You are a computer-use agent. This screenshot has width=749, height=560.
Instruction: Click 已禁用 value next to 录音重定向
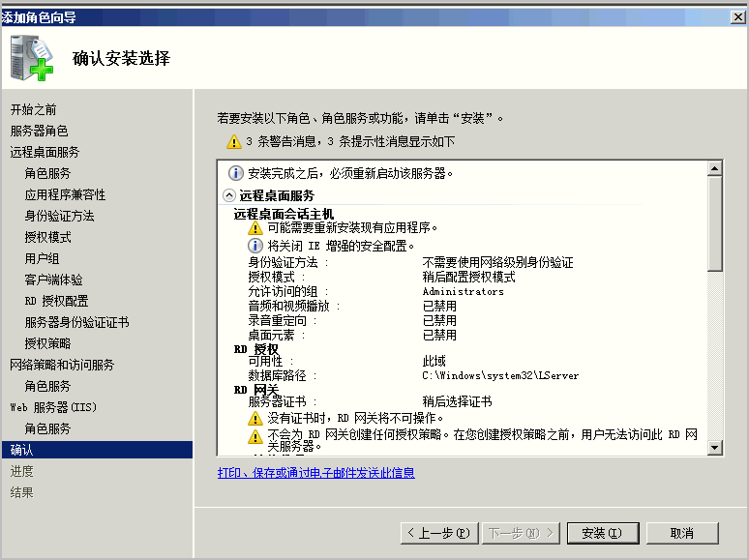[439, 320]
